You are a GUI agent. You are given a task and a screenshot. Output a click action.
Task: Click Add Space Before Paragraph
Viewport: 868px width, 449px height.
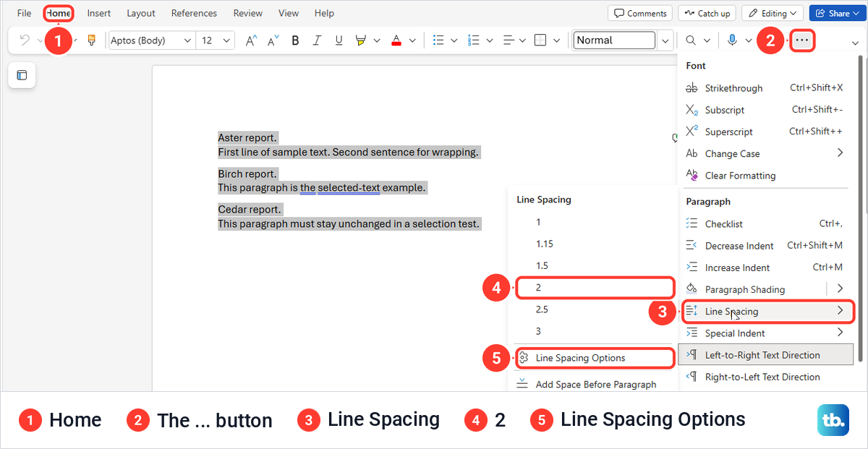[x=594, y=384]
